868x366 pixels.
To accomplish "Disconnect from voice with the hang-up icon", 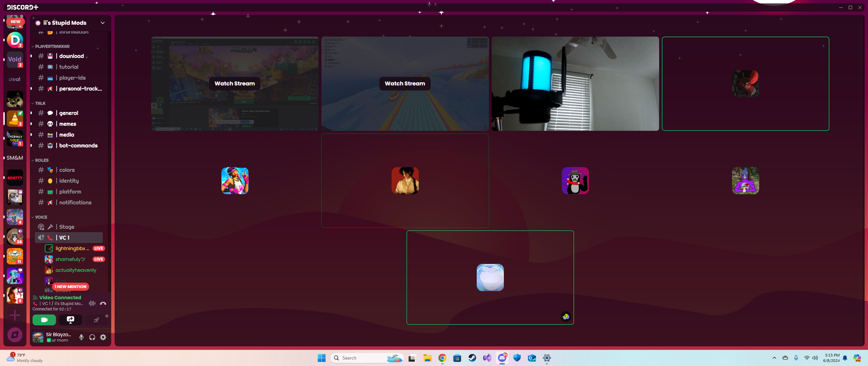I will point(103,303).
